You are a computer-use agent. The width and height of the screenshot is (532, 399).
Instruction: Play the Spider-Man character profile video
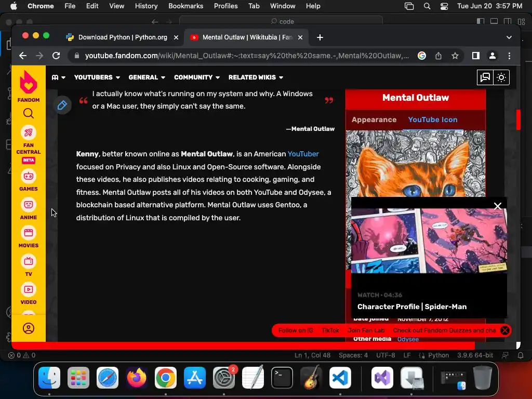(x=429, y=241)
